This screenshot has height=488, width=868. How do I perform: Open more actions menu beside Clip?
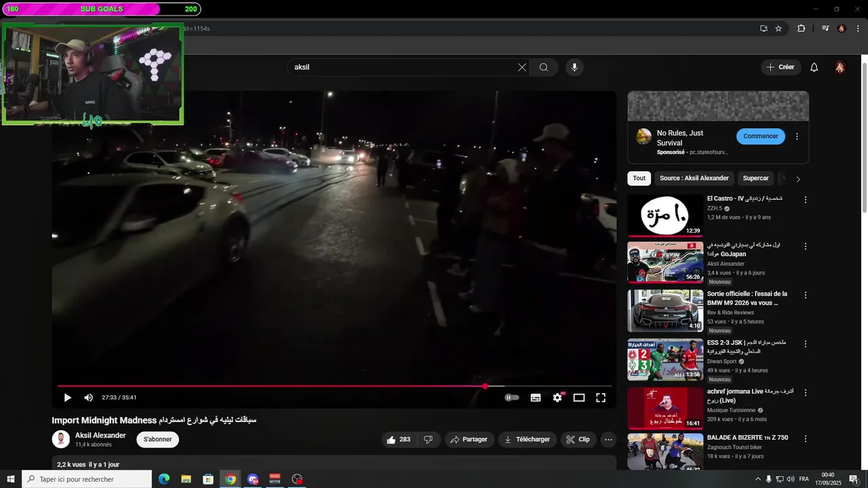608,439
